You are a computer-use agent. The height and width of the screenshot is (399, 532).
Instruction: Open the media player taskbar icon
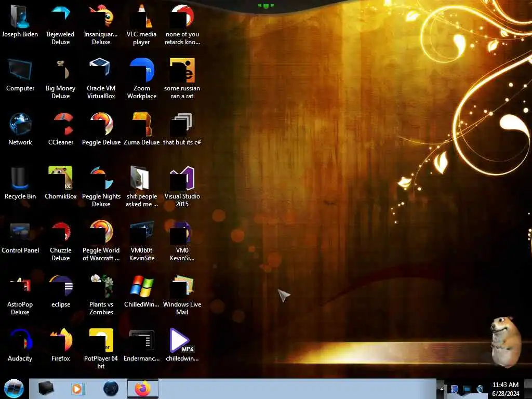tap(77, 389)
